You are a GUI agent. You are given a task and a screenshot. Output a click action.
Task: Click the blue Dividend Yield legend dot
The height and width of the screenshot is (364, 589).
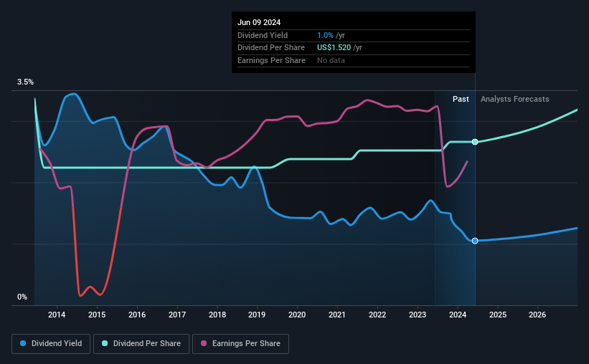(x=23, y=343)
